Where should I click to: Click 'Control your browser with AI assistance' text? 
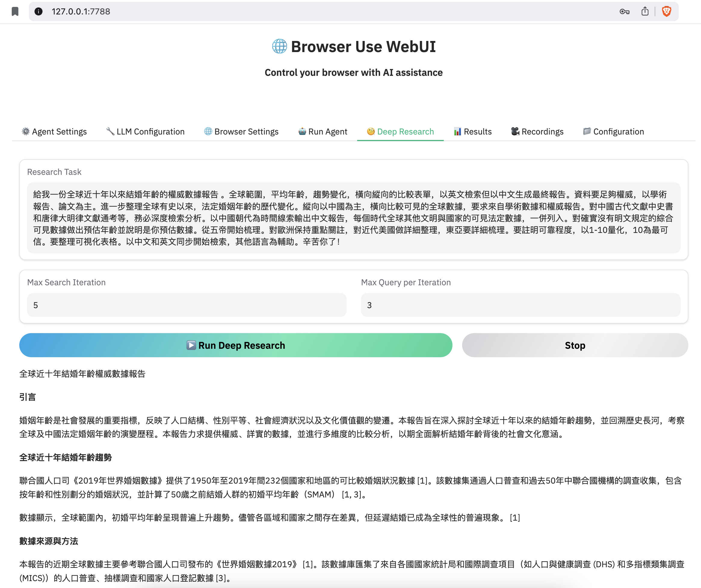pyautogui.click(x=354, y=73)
